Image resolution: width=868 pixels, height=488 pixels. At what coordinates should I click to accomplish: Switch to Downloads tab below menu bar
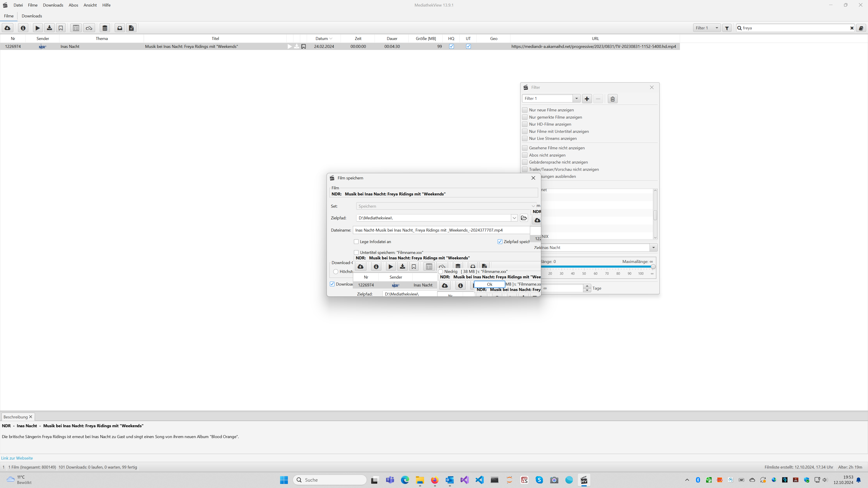(x=32, y=16)
